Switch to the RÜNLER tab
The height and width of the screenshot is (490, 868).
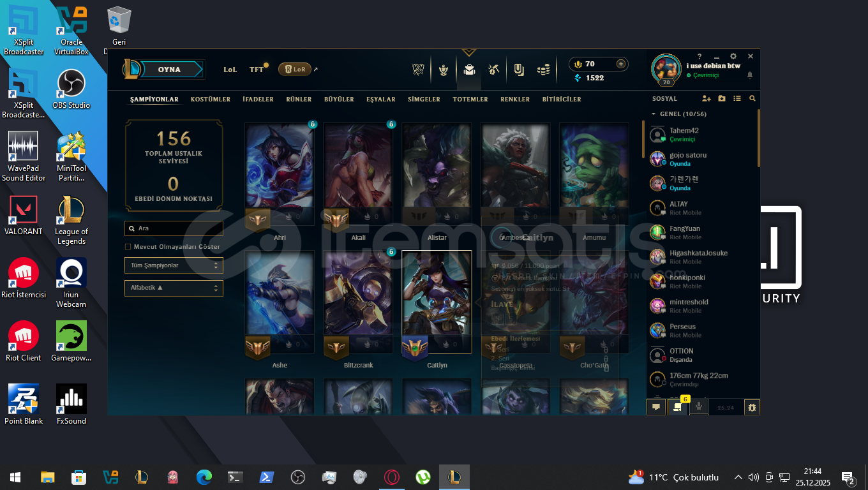[299, 100]
